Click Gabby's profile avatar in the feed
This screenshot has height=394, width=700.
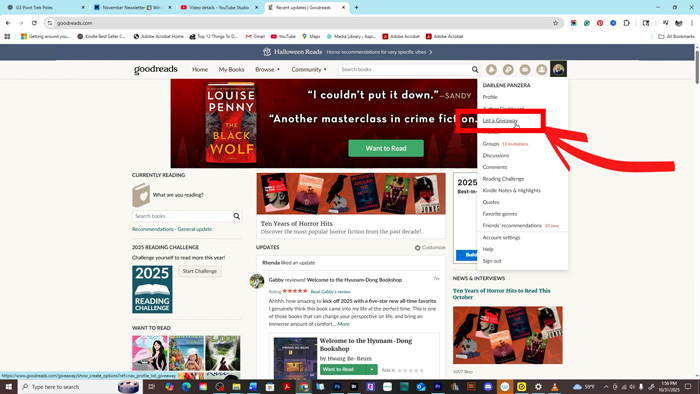click(x=257, y=281)
